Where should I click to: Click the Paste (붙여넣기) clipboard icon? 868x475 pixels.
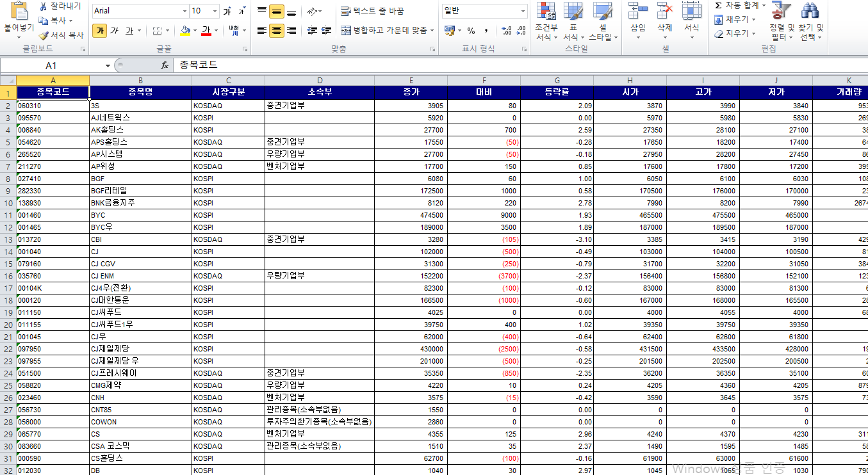[x=18, y=11]
